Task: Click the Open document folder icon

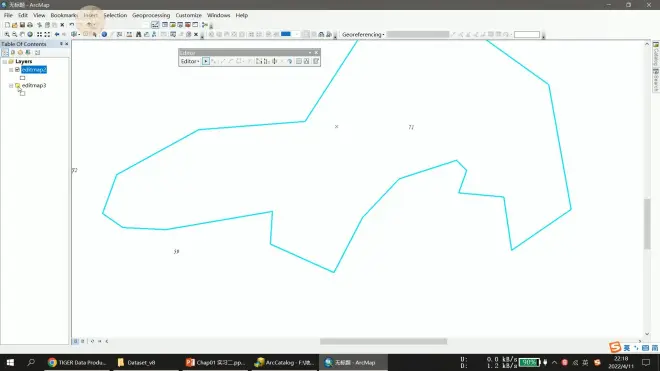Action: point(15,25)
